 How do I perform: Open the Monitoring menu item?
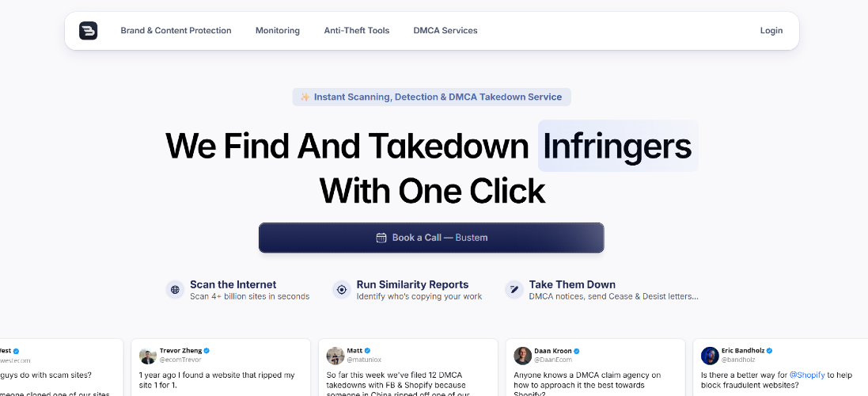[278, 30]
